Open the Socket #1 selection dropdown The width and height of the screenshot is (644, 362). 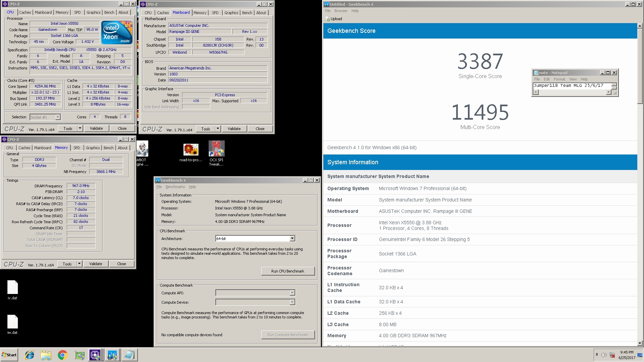(58, 117)
